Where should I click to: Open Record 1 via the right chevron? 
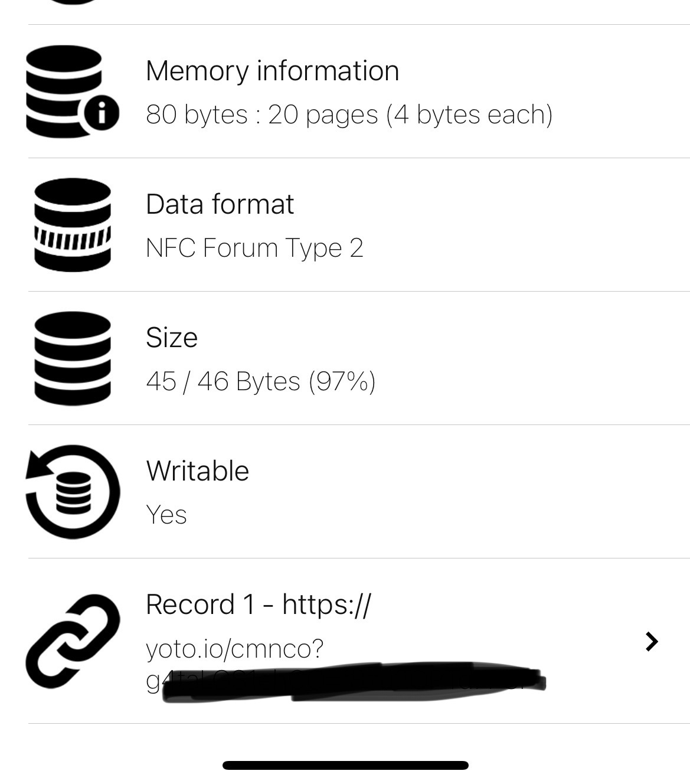click(x=652, y=641)
